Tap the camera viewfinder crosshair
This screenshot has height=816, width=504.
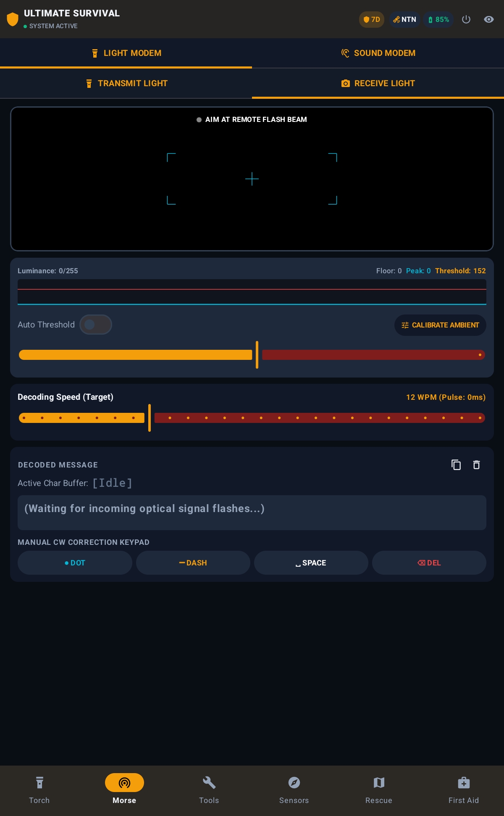[252, 179]
